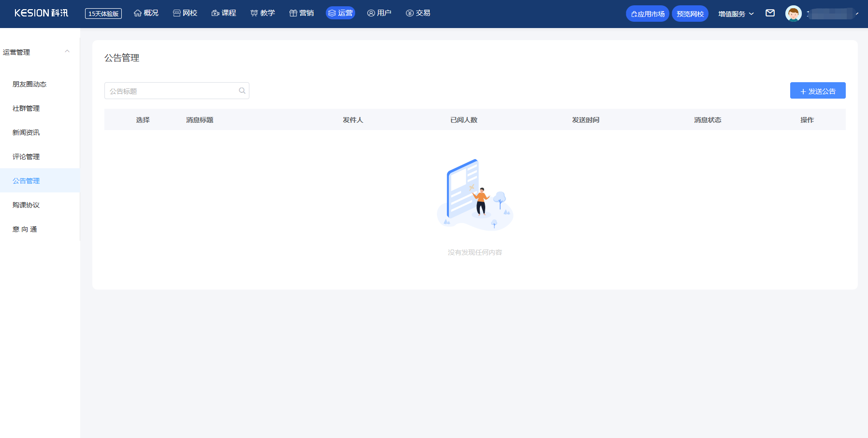Screen dimensions: 868x438
Task: Focus the 公告标题 search field
Action: pyautogui.click(x=177, y=90)
